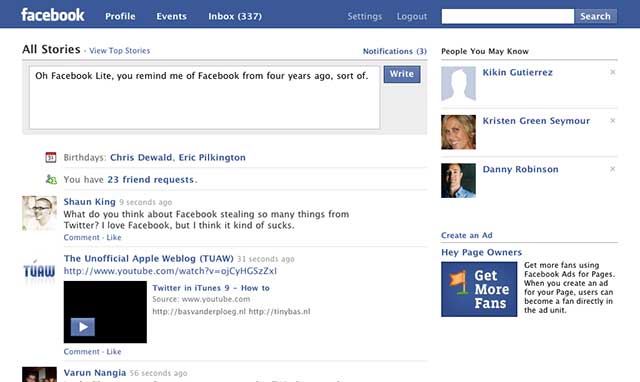Click into the status text box
This screenshot has width=640, height=382.
tap(204, 98)
